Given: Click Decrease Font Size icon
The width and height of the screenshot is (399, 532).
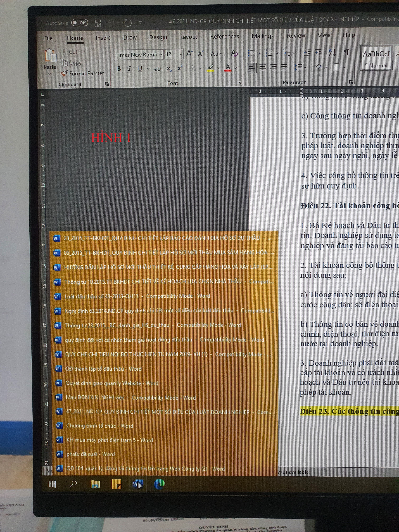Looking at the screenshot, I should pyautogui.click(x=201, y=53).
